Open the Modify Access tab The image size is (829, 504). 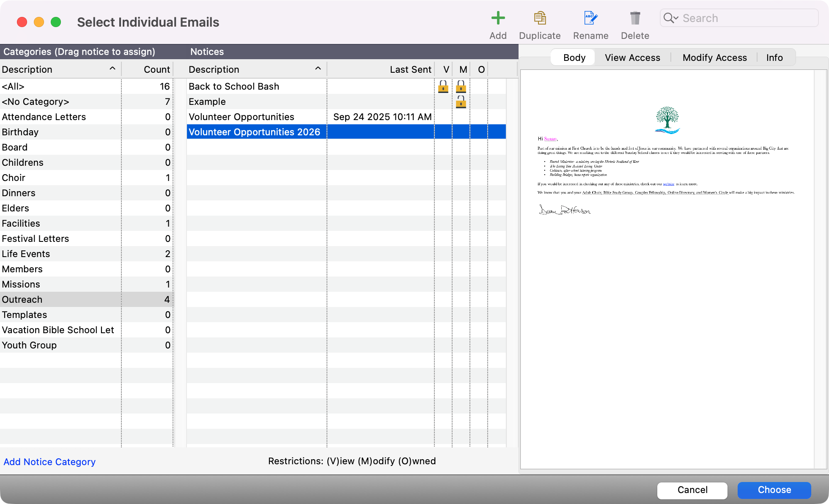[x=714, y=58]
